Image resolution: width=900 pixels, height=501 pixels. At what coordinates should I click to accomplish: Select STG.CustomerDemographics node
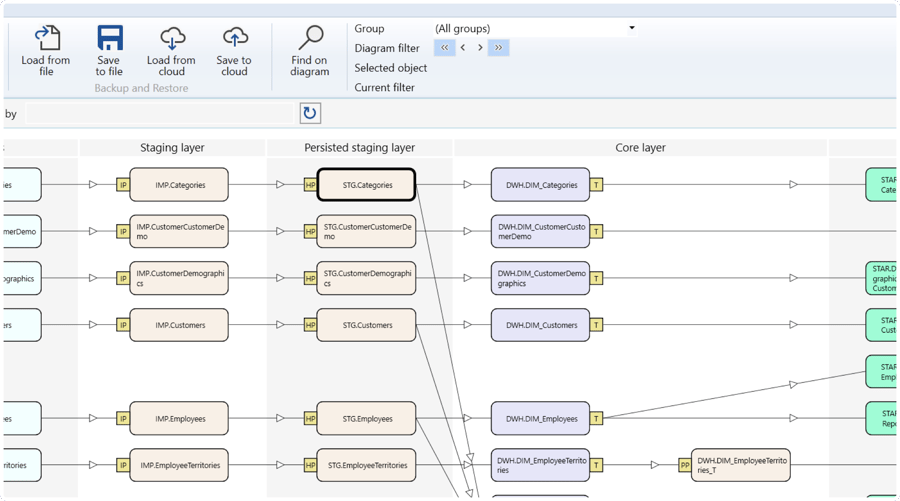tap(366, 278)
